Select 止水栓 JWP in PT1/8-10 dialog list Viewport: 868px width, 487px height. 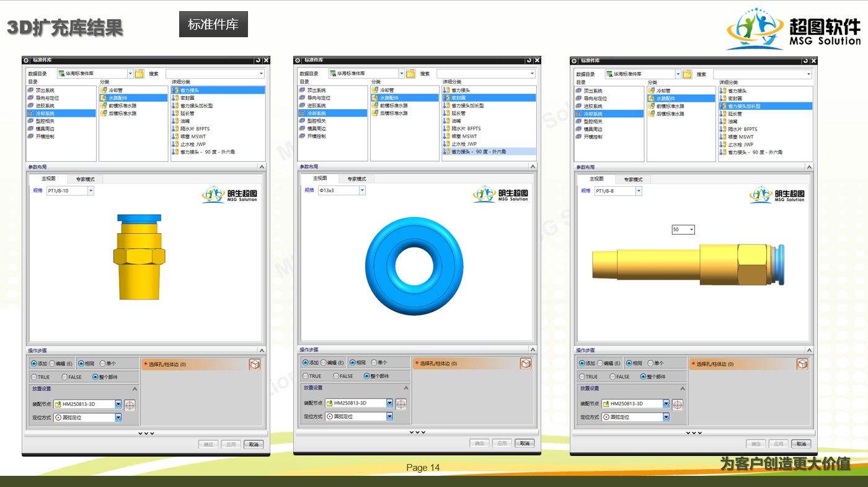218,144
